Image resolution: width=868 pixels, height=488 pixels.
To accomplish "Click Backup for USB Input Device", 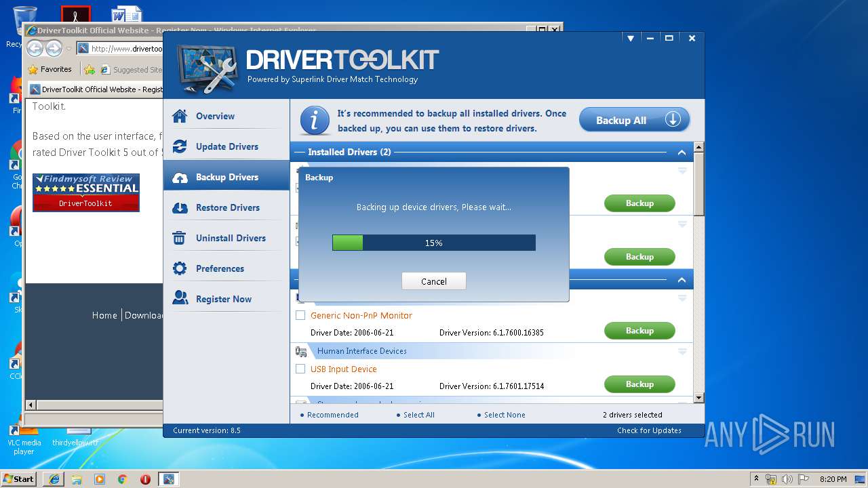I will (639, 384).
